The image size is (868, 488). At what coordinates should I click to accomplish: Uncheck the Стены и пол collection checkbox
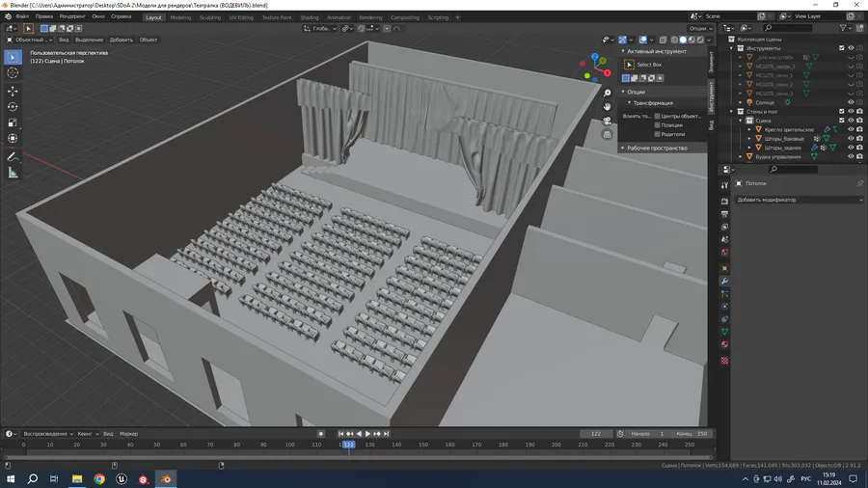(842, 111)
